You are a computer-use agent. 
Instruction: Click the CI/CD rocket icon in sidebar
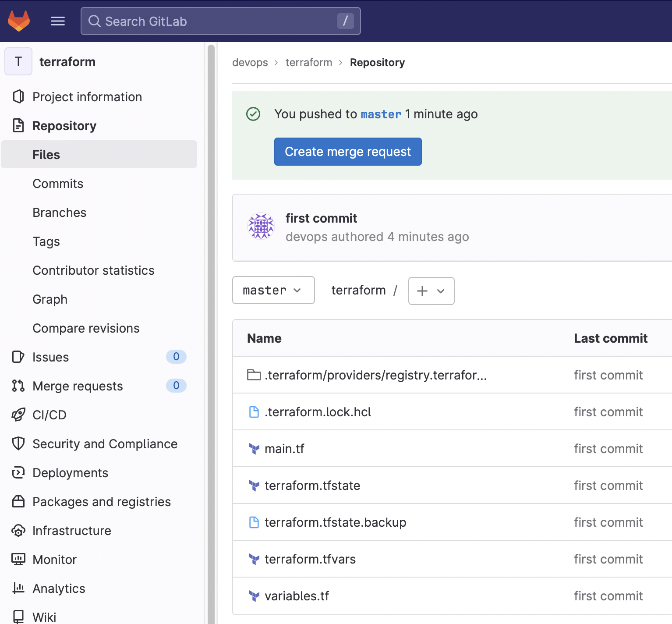pos(18,415)
